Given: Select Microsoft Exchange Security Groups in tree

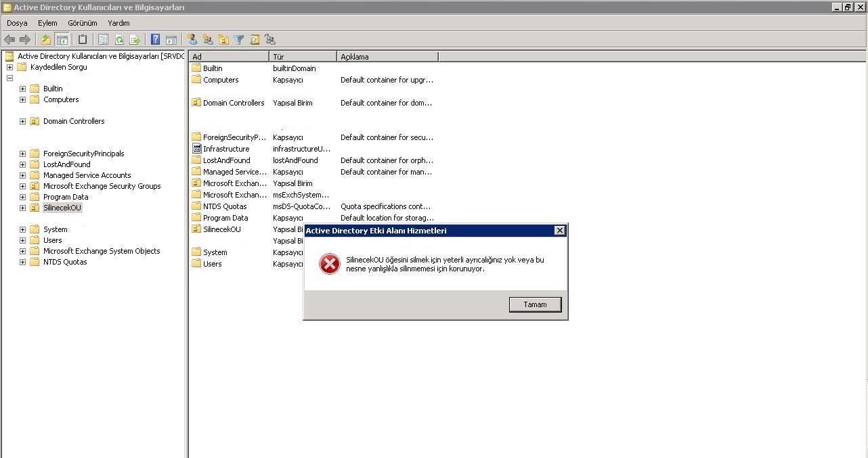Looking at the screenshot, I should [102, 186].
